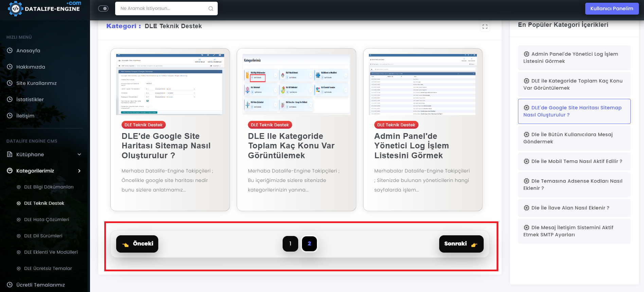Click icon beside 'Dle İle Mobil Tema' link
The height and width of the screenshot is (292, 644).
click(x=526, y=161)
